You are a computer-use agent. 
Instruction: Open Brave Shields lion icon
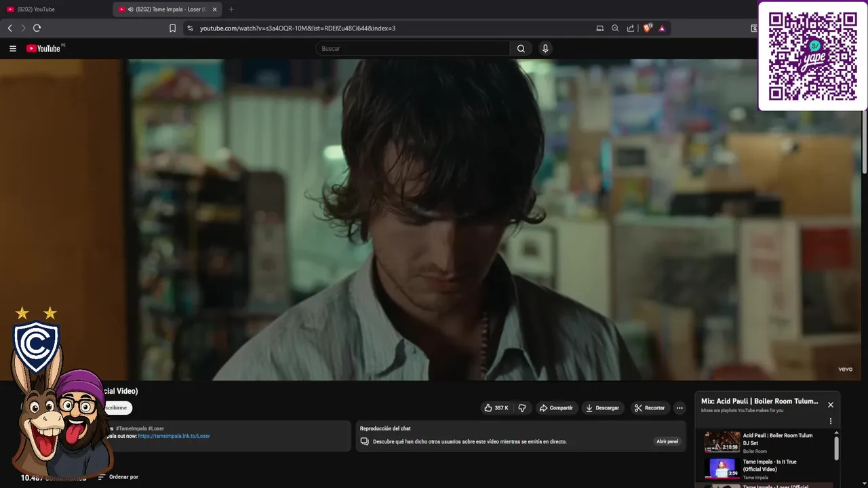coord(647,28)
